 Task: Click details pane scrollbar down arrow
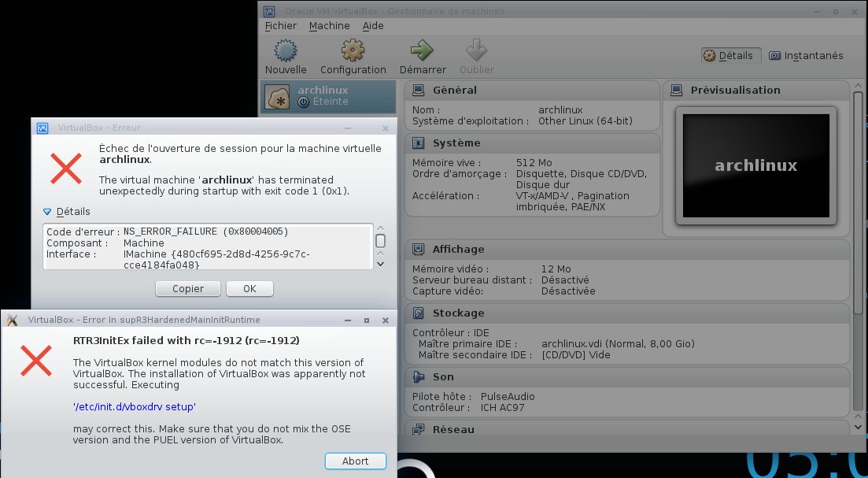[x=858, y=427]
